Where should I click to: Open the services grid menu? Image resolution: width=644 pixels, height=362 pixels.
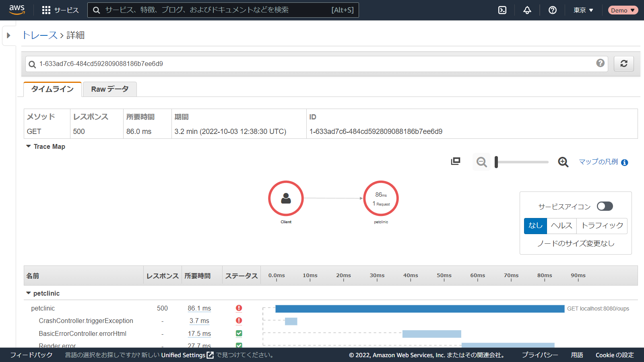click(x=46, y=10)
